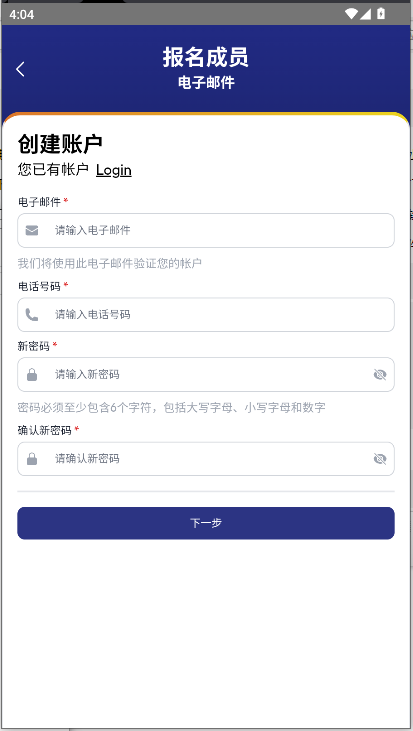Tap the cellular signal icon in status bar
Screen dimensions: 413x731
point(365,14)
